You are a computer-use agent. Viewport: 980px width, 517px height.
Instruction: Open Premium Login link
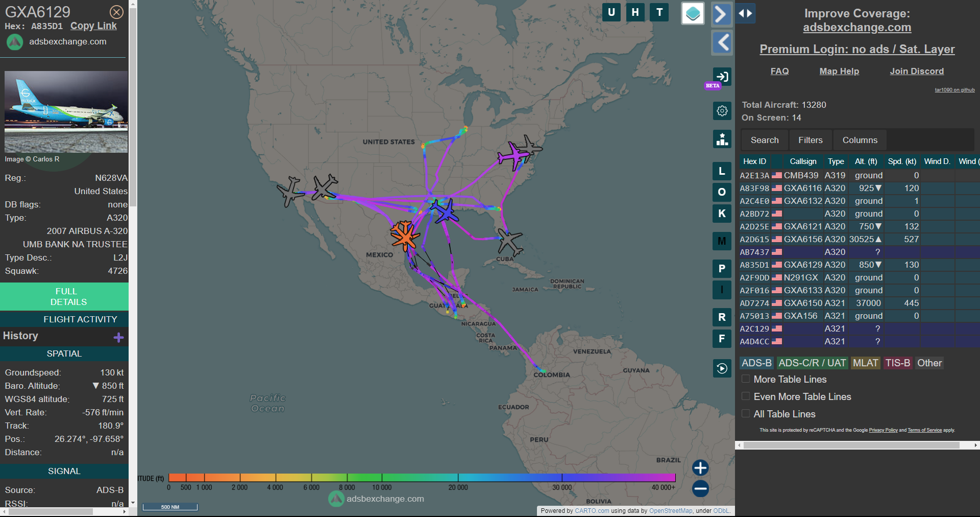(857, 49)
